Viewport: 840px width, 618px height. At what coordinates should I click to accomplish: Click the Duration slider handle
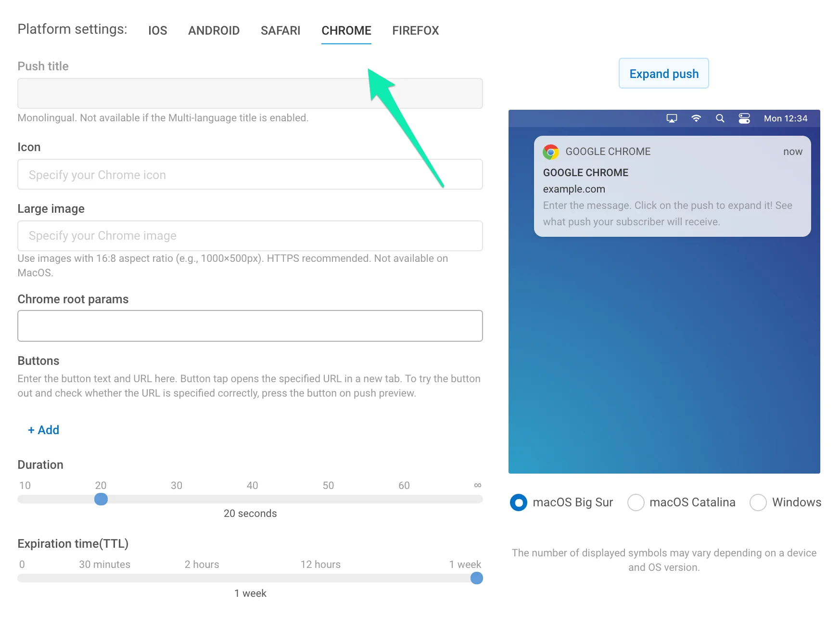[101, 499]
